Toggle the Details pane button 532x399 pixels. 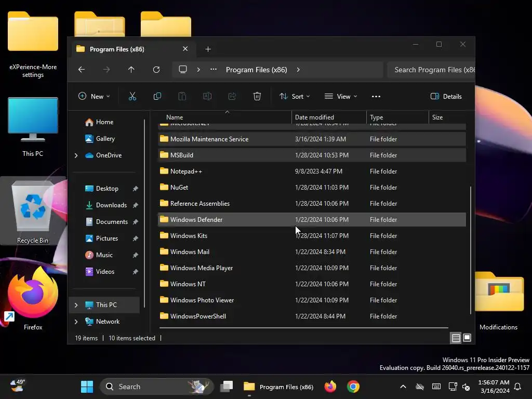click(x=446, y=96)
